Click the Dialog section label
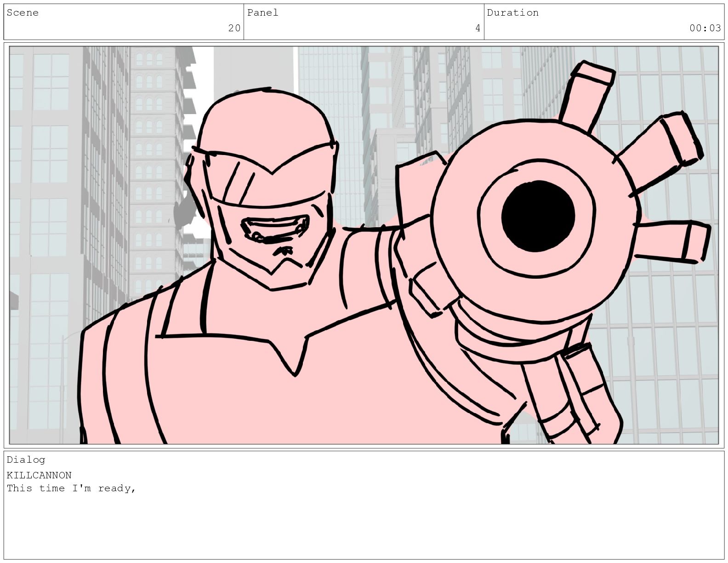The image size is (728, 563). [x=26, y=460]
